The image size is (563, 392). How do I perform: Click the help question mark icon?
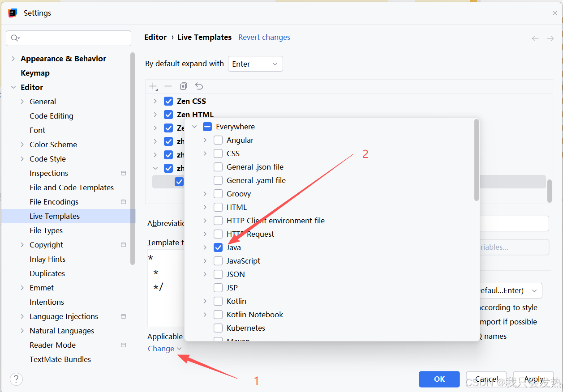[x=16, y=379]
